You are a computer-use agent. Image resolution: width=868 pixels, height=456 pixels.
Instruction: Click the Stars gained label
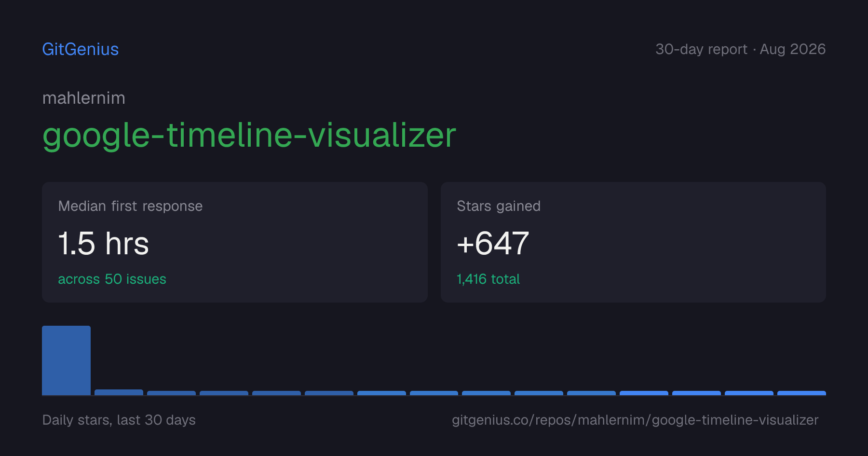coord(499,206)
